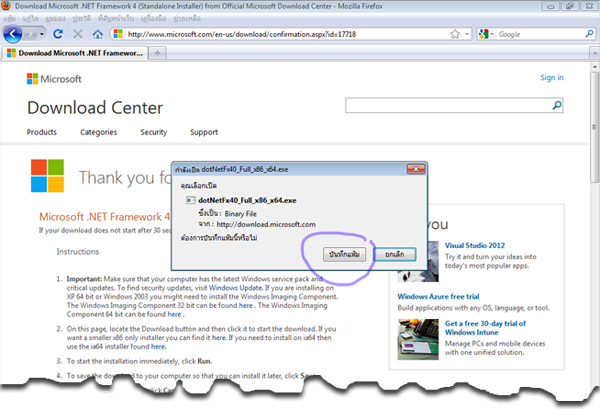Open the third Thai menu bar item (View)
The height and width of the screenshot is (409, 600).
coord(55,18)
